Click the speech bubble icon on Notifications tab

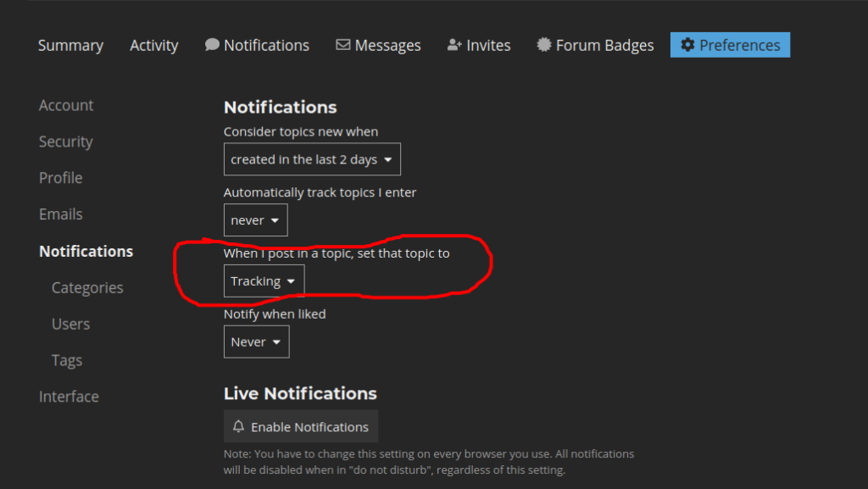coord(211,44)
